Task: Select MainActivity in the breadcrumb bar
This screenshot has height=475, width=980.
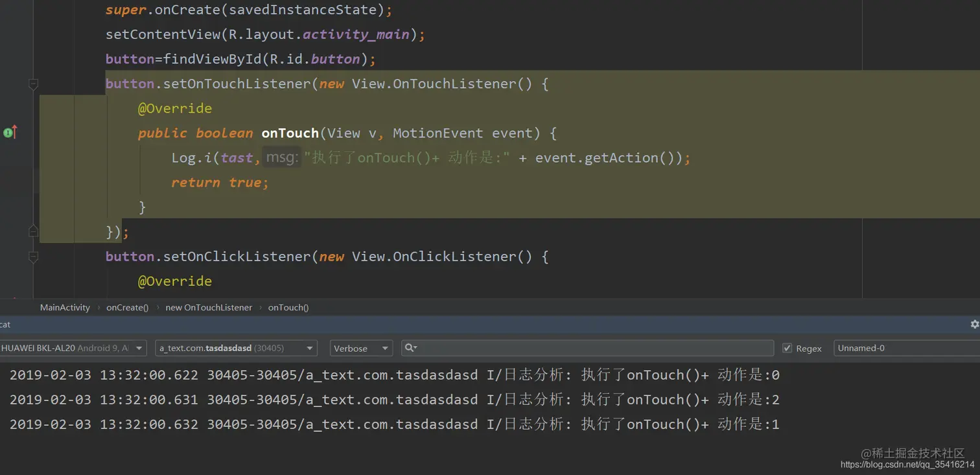Action: [65, 307]
